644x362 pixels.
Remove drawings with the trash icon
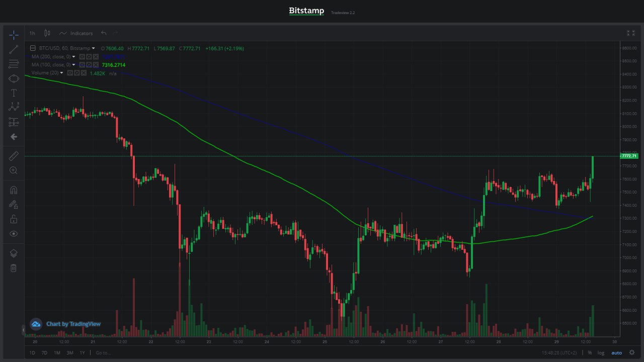tap(14, 268)
